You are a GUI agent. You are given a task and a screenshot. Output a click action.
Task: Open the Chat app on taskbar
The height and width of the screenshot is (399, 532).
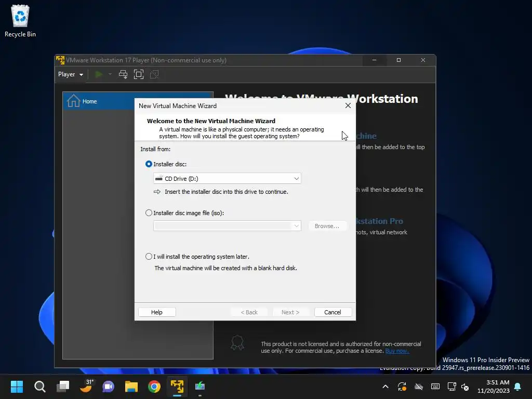pyautogui.click(x=109, y=387)
